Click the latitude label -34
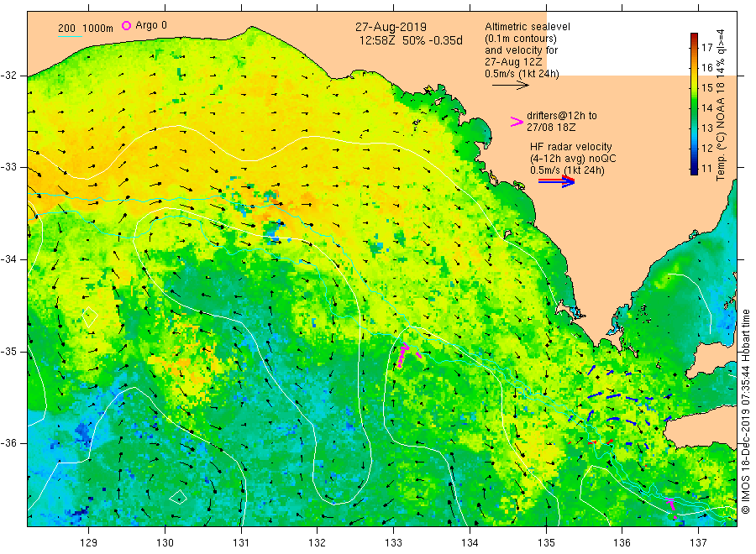Viewport: 756px width, 554px height. 9,259
